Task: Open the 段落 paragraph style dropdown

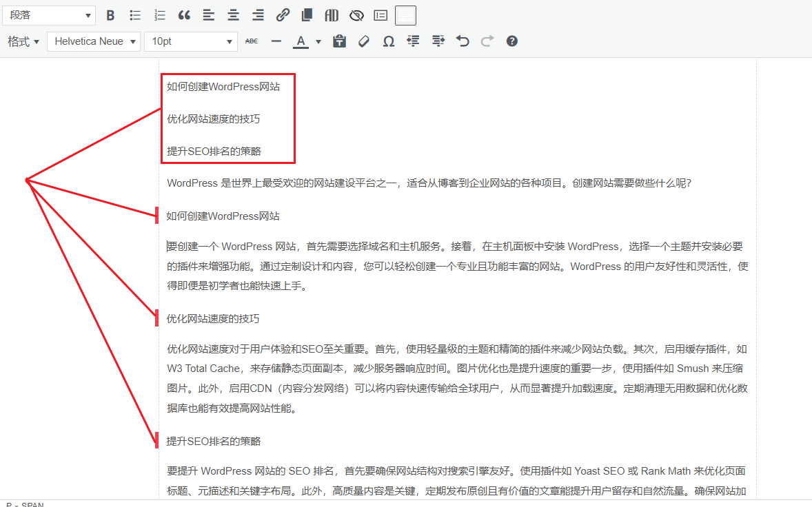Action: point(48,14)
